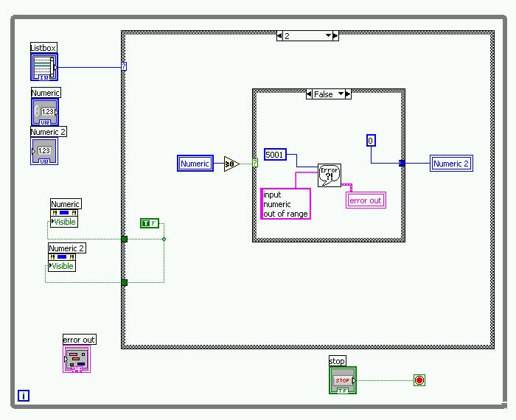Select the Numeric 2 label above property node
Viewport: 516px width, 420px height.
coord(67,248)
